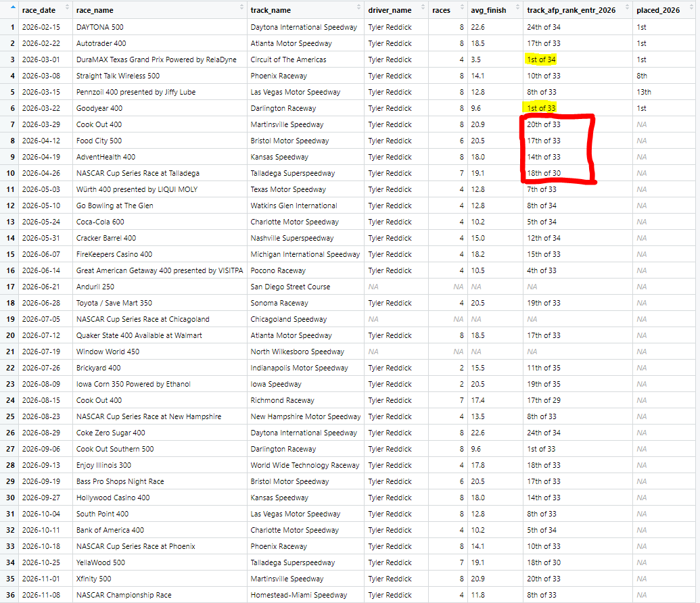The image size is (700, 603).
Task: Select the 4th of 33 rank cell
Action: 578,270
